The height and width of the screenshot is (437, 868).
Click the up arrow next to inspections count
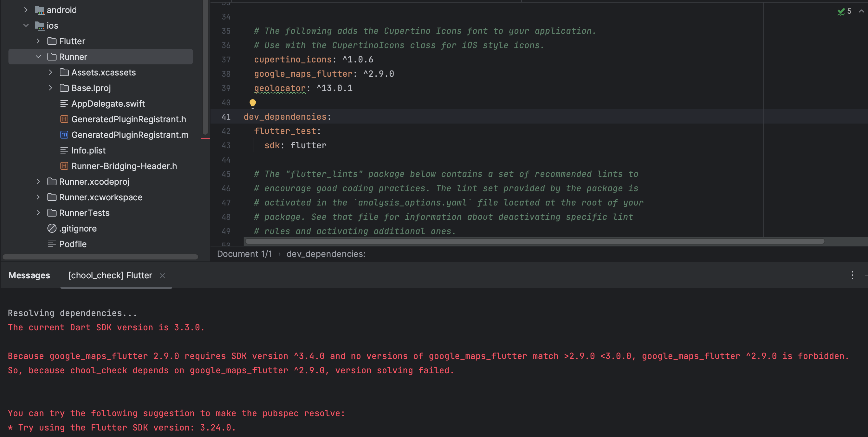[x=861, y=11]
